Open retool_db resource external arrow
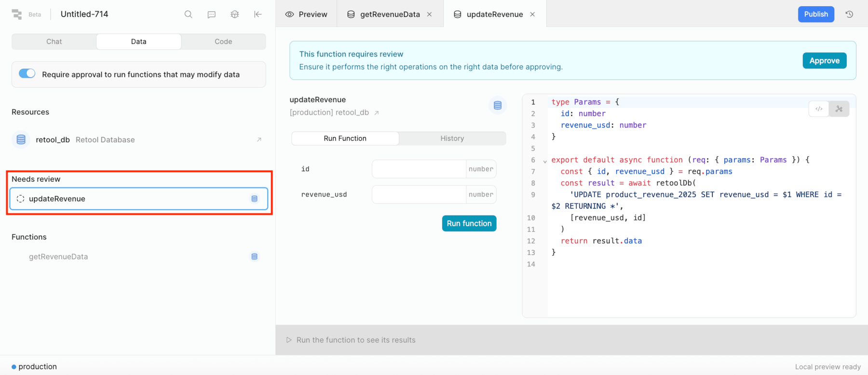Viewport: 868px width, 375px height. (259, 140)
